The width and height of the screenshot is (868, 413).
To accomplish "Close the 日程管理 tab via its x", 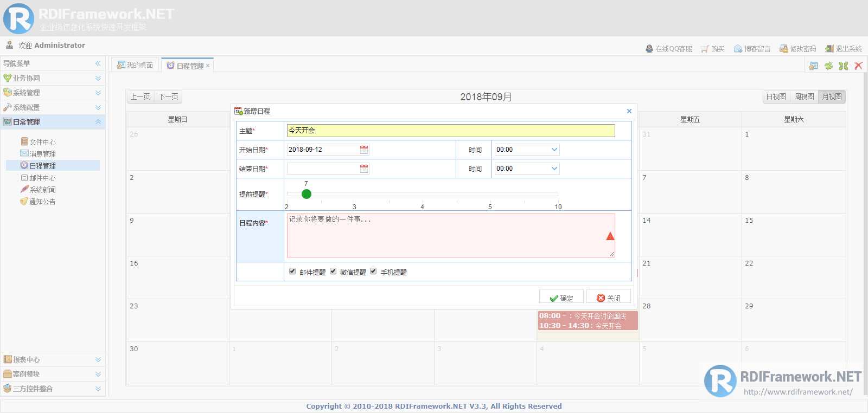I will (208, 66).
